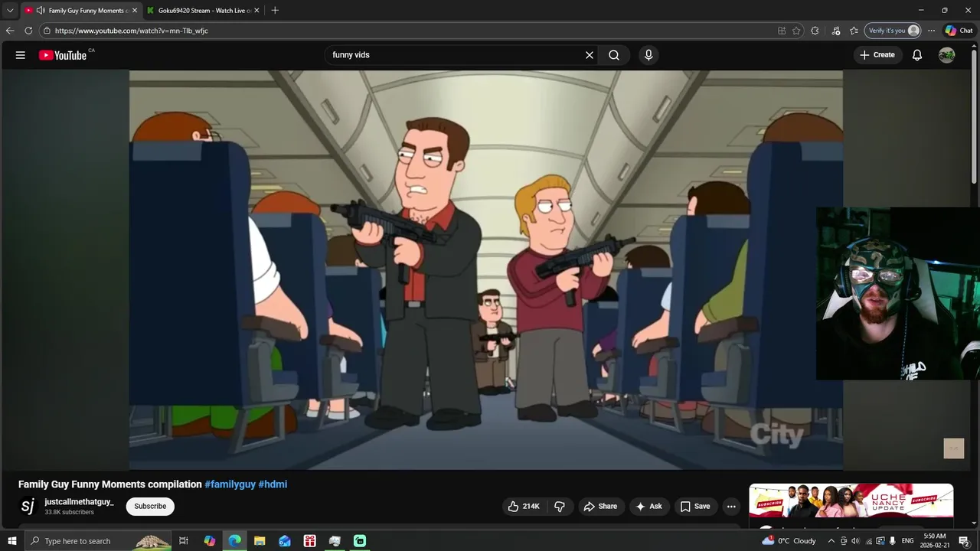The image size is (980, 551).
Task: Open Copilot Chat in the toolbar
Action: (959, 31)
